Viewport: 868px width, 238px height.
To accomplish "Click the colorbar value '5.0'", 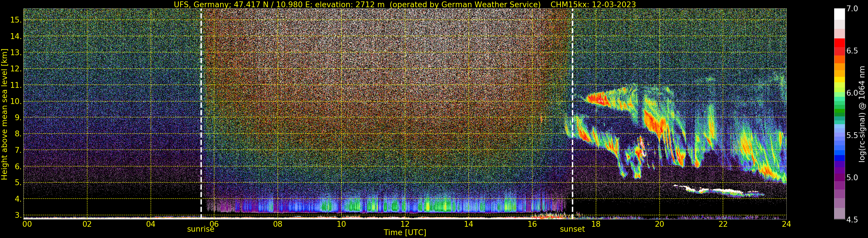I will [852, 177].
